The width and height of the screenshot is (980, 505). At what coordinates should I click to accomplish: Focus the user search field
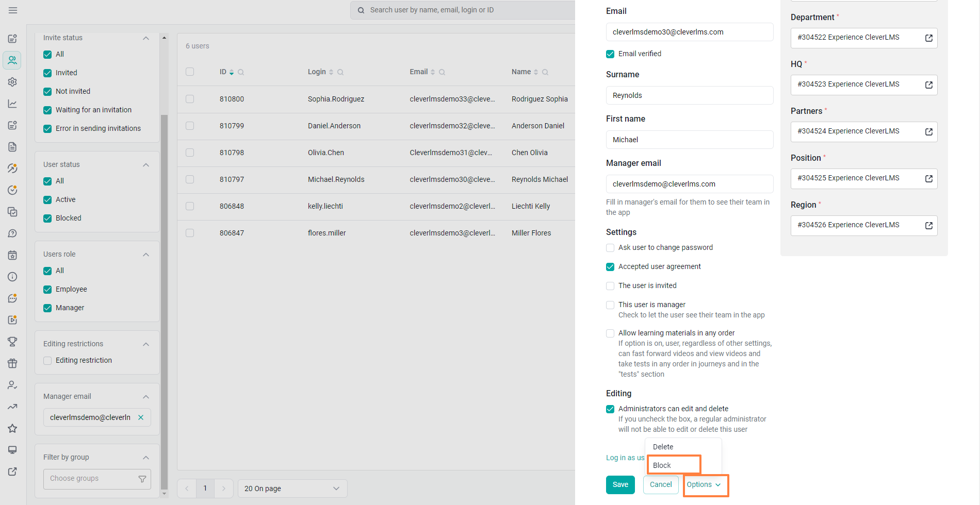tap(463, 10)
